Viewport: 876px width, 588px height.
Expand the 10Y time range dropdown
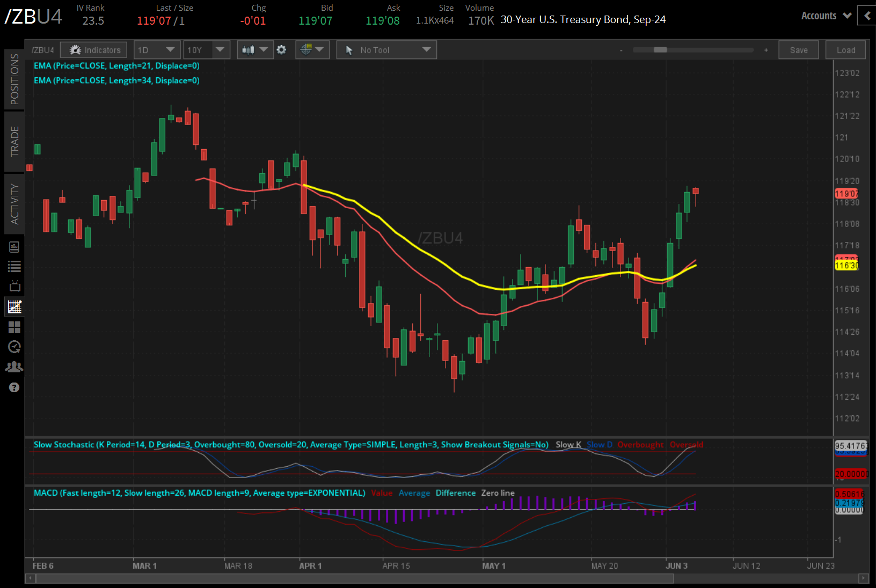[207, 50]
